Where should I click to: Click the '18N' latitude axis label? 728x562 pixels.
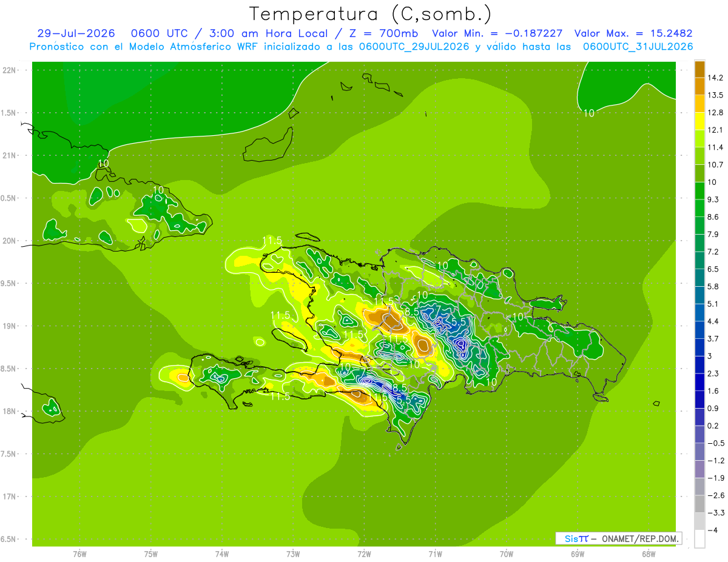tap(10, 412)
